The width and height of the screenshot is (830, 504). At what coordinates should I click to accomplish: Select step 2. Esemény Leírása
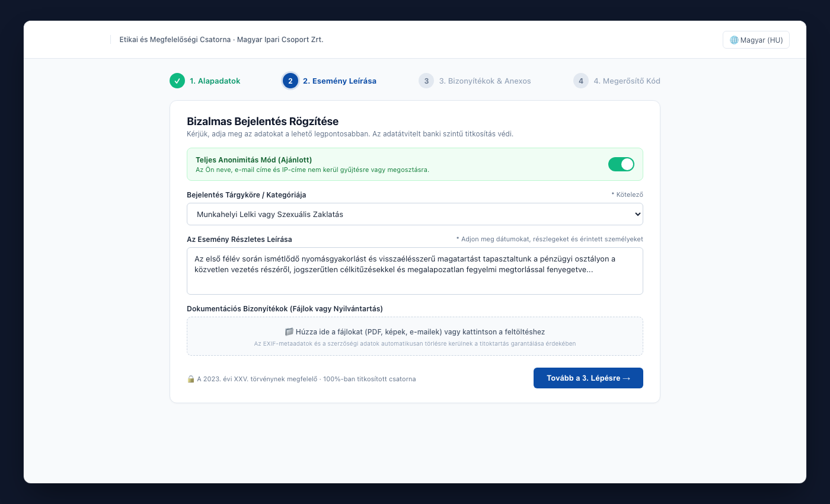pos(330,81)
